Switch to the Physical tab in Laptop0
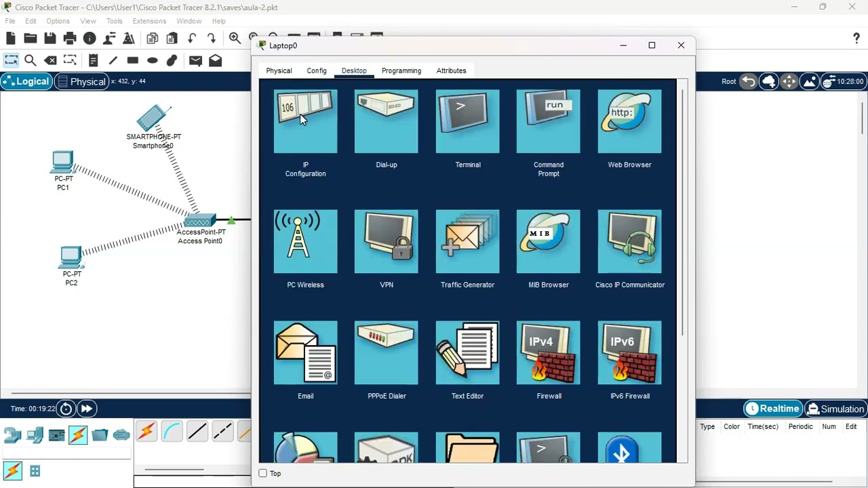Image resolution: width=868 pixels, height=488 pixels. point(279,70)
